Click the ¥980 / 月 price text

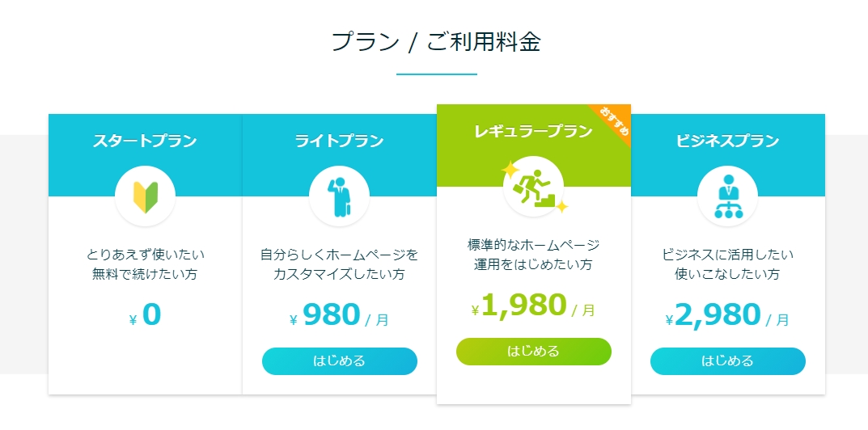pos(339,315)
